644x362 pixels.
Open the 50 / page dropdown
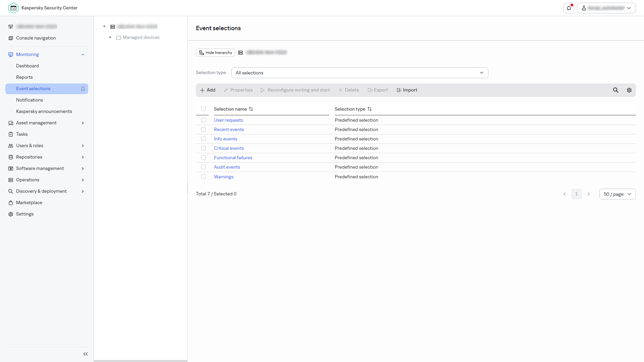[x=618, y=194]
